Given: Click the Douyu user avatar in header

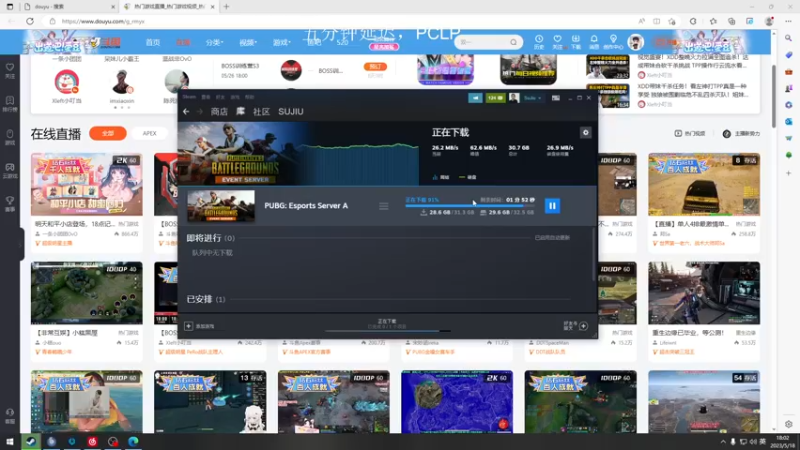Looking at the screenshot, I should click(x=636, y=42).
